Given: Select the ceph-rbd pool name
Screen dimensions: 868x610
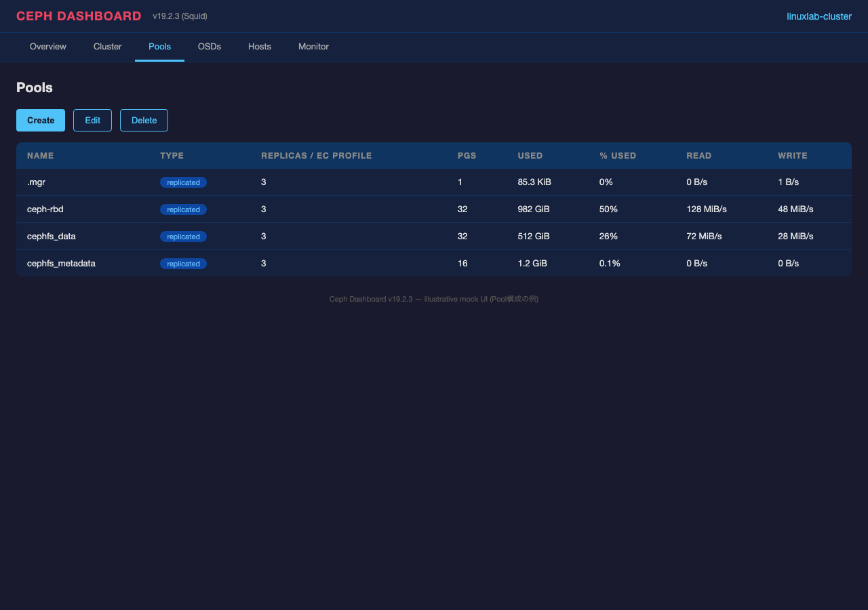Looking at the screenshot, I should point(45,209).
